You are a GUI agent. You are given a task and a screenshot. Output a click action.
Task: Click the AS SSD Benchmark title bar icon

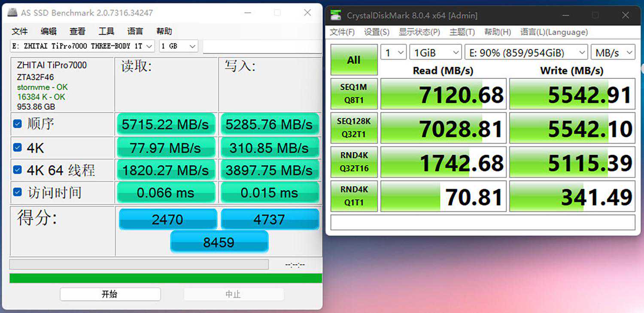click(14, 13)
